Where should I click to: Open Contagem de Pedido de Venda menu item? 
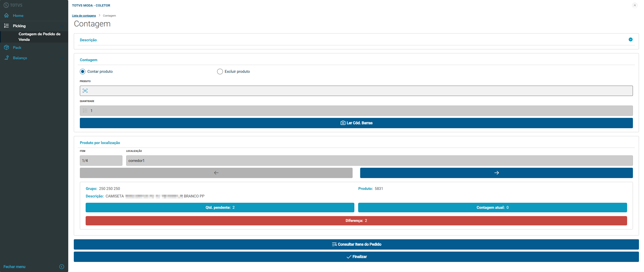[x=39, y=37]
